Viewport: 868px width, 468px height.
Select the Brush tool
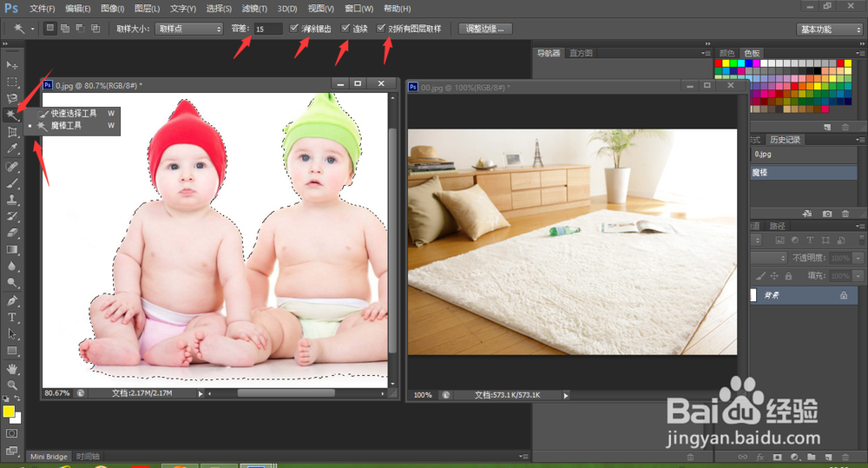pos(11,183)
